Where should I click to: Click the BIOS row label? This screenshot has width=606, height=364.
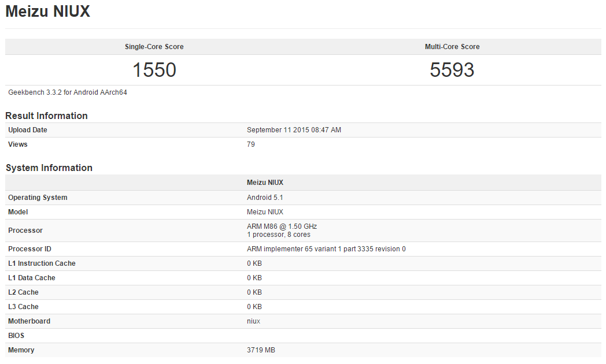(x=16, y=336)
